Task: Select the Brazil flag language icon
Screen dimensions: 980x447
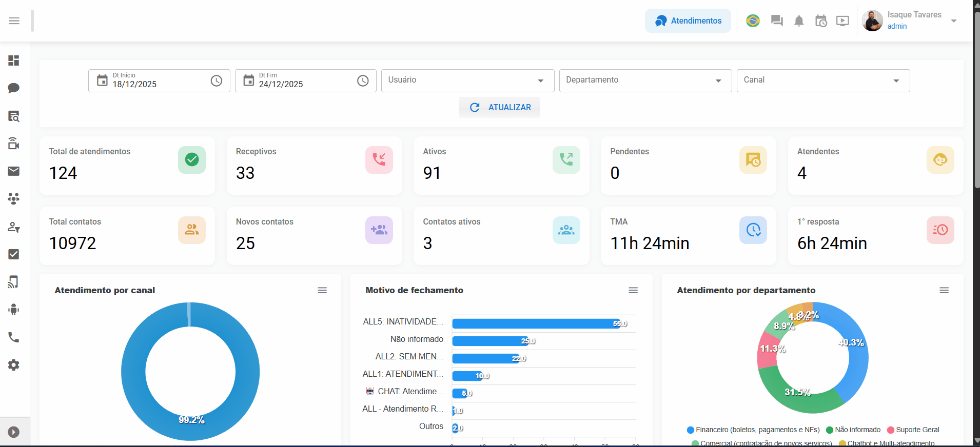Action: tap(753, 21)
